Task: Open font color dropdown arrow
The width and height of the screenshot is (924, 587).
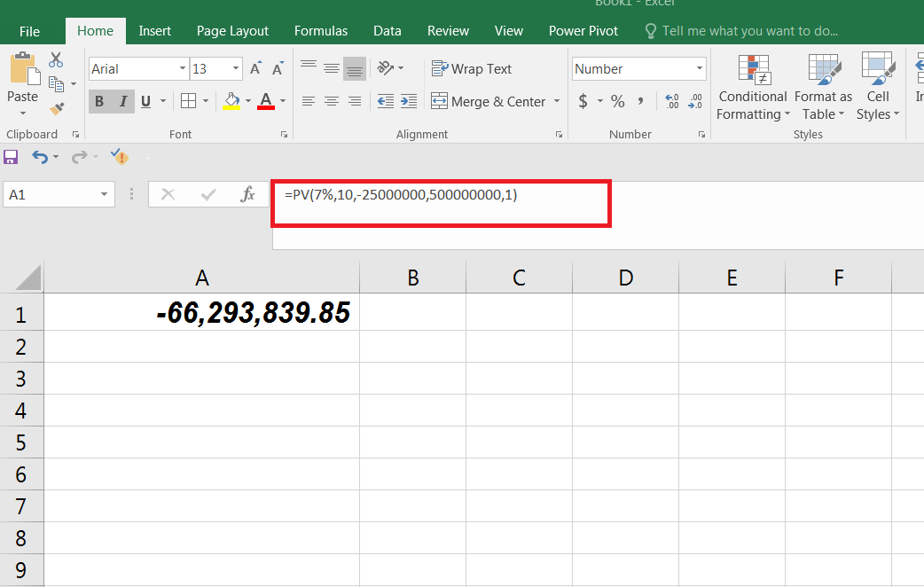Action: [x=283, y=101]
